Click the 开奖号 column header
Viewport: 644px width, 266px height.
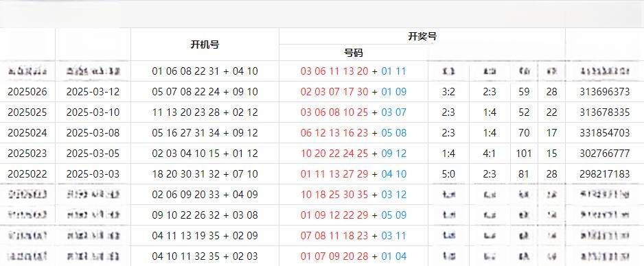coord(422,36)
